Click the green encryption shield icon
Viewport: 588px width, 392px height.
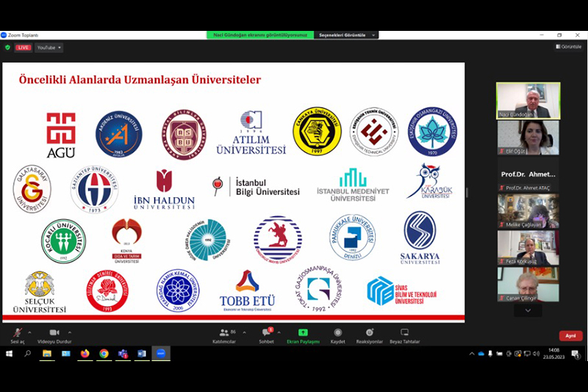coord(7,47)
